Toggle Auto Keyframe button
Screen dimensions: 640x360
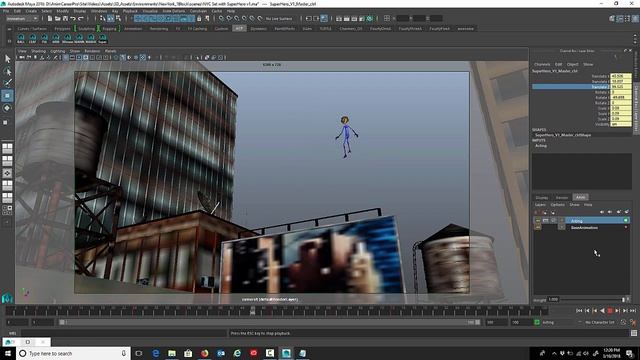624,322
